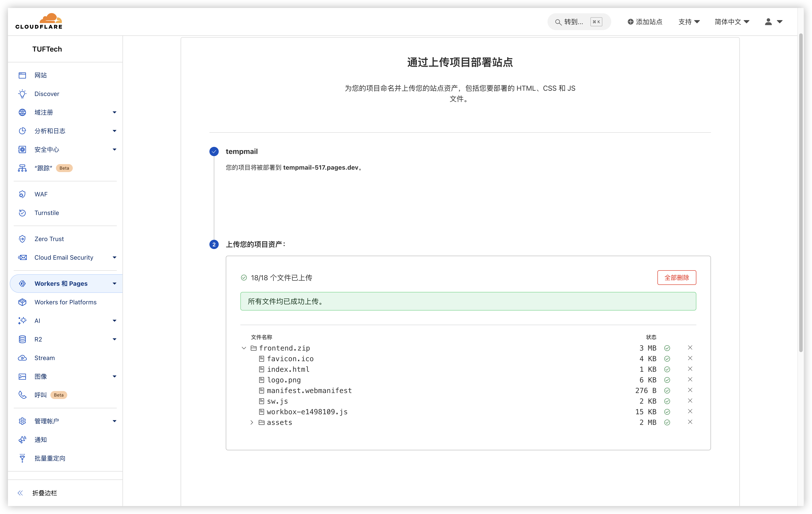This screenshot has width=812, height=514.
Task: Open the Zero Trust section
Action: coord(49,239)
